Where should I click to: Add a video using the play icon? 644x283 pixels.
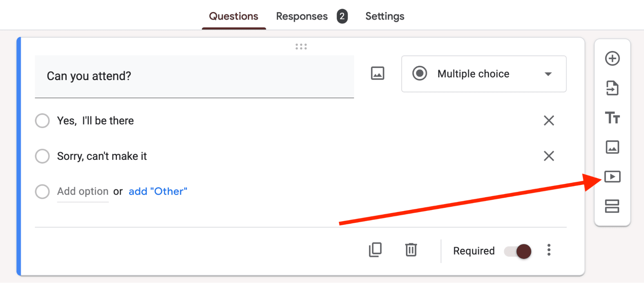click(612, 177)
